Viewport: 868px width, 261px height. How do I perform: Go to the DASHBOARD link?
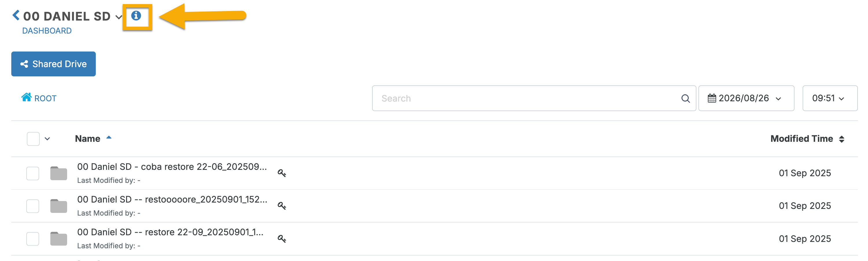coord(47,31)
